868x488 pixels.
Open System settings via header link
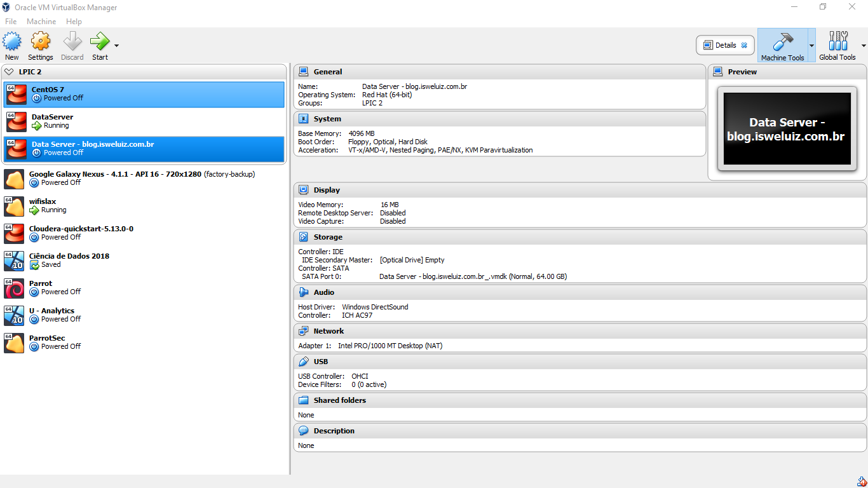pyautogui.click(x=327, y=119)
